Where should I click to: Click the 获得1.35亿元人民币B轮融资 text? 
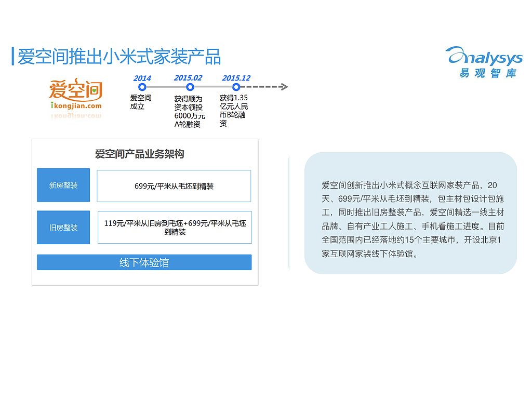(234, 109)
